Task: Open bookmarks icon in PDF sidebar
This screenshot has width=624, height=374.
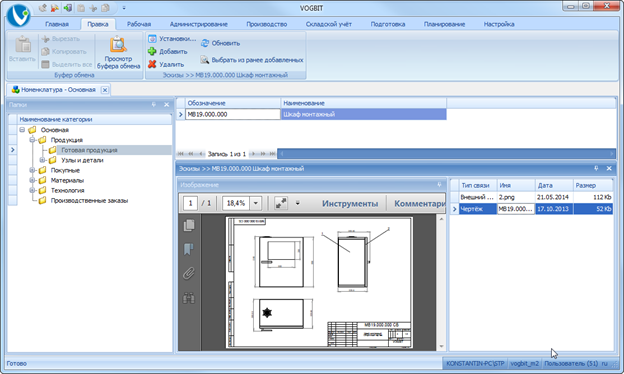Action: click(189, 249)
